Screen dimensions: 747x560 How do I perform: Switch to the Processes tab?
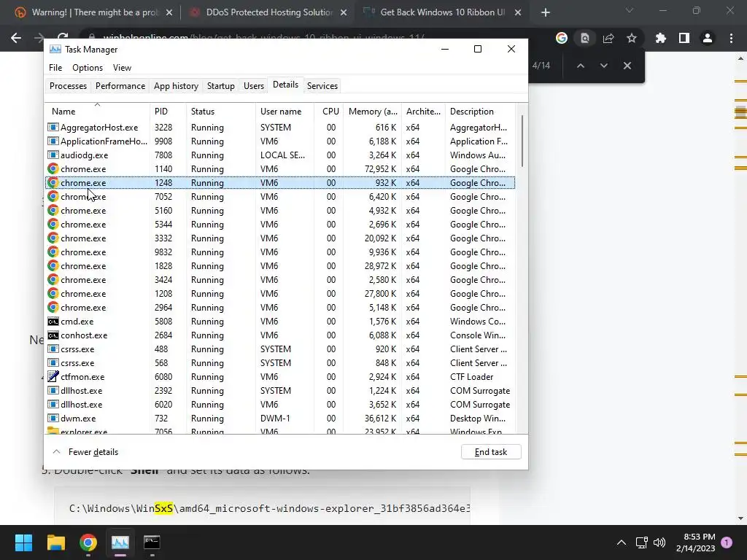tap(68, 86)
